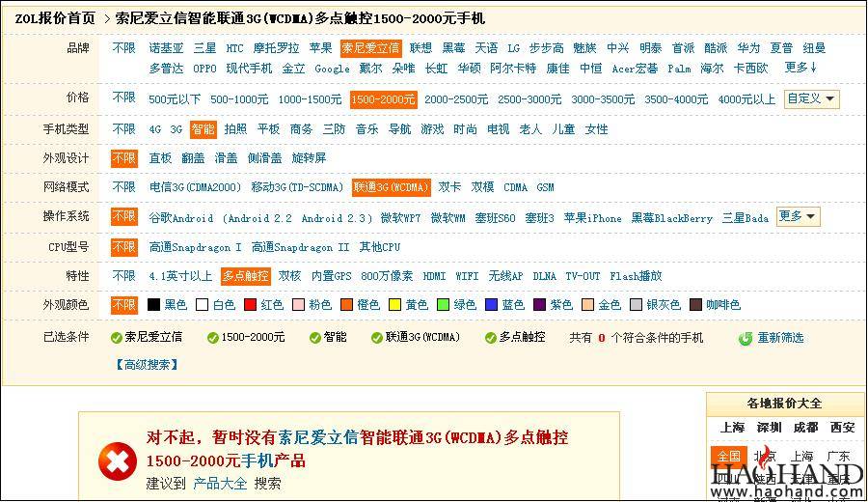Filter phone type 4G
This screenshot has height=502, width=868.
tap(155, 129)
